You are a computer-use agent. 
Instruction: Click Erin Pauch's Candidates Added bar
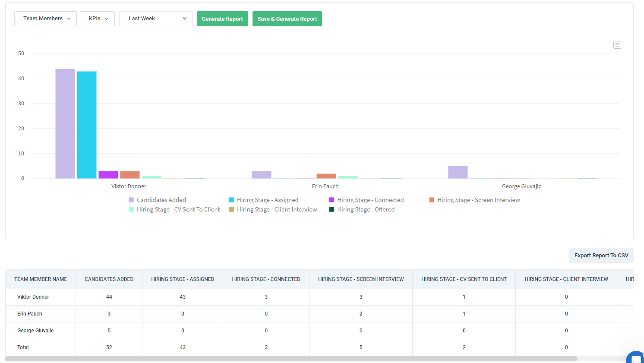click(262, 175)
